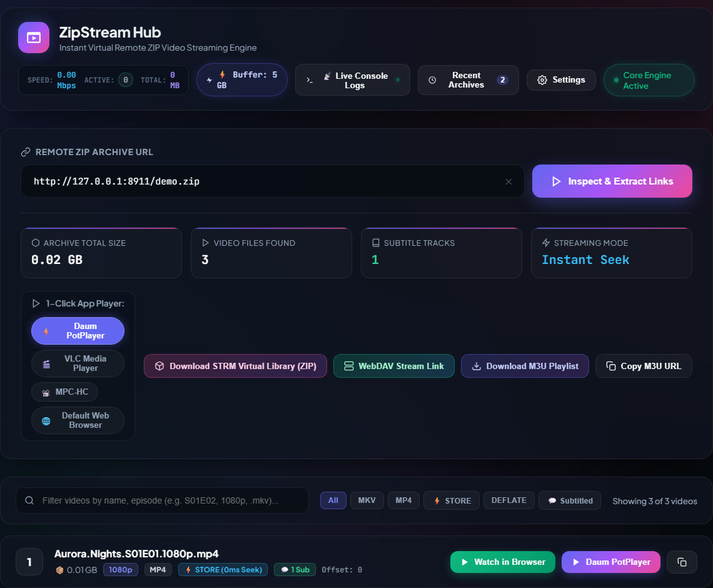Click the clock icon in Recent Archives
Screen dimensions: 713x588
[432, 80]
